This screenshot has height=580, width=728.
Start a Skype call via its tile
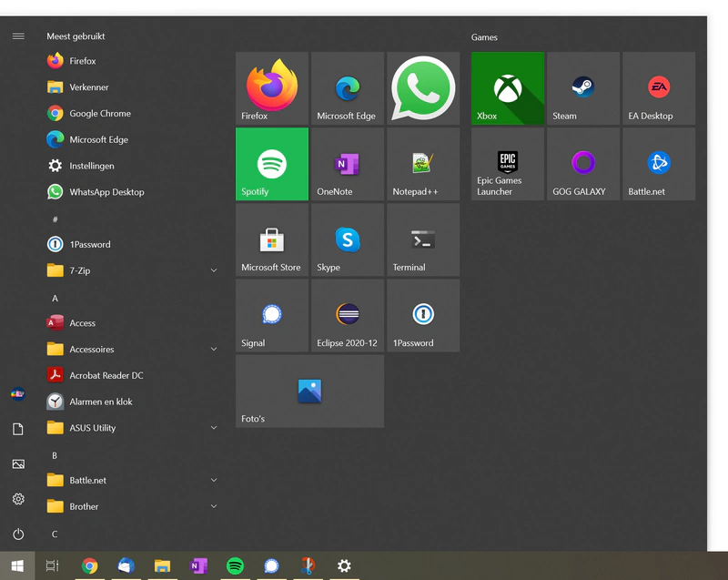click(347, 239)
